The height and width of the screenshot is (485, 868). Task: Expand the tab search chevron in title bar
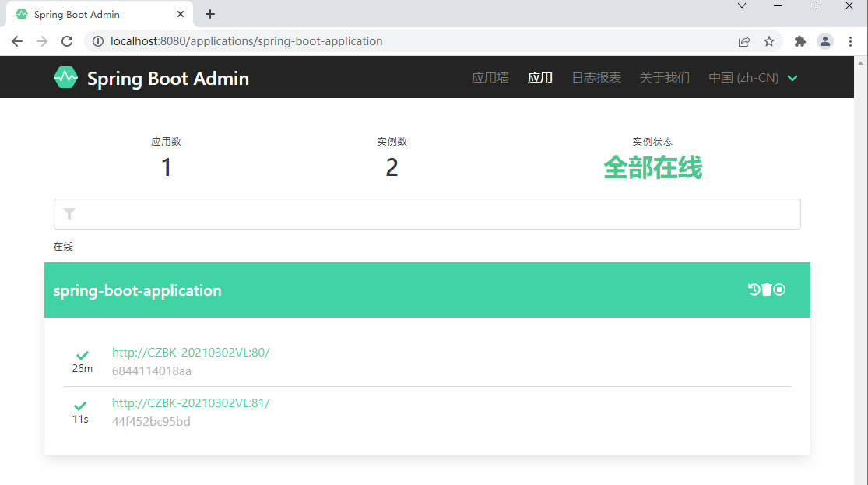pyautogui.click(x=742, y=5)
